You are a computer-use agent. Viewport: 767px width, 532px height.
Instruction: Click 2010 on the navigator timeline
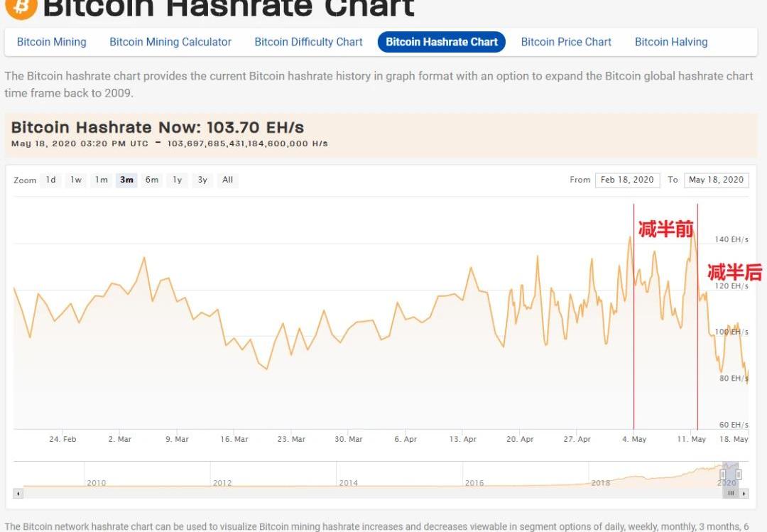pyautogui.click(x=97, y=483)
